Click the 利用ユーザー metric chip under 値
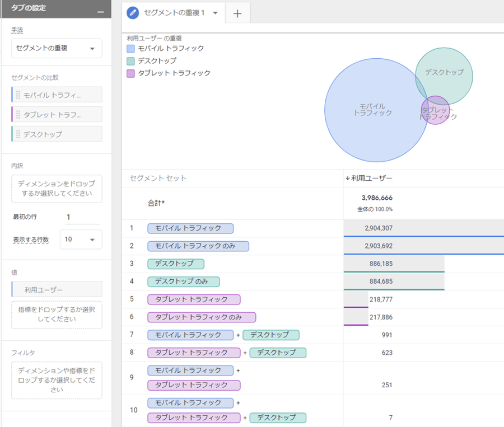 pos(57,289)
